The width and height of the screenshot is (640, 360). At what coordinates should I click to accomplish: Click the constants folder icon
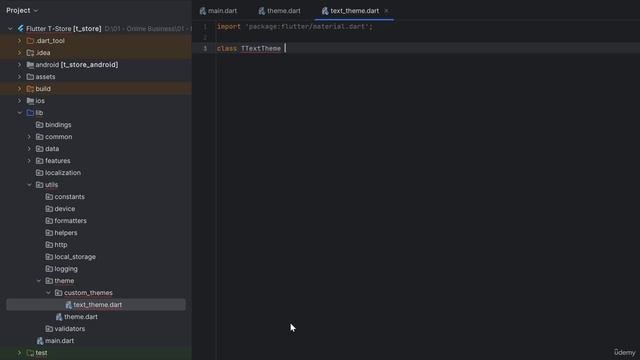(49, 197)
